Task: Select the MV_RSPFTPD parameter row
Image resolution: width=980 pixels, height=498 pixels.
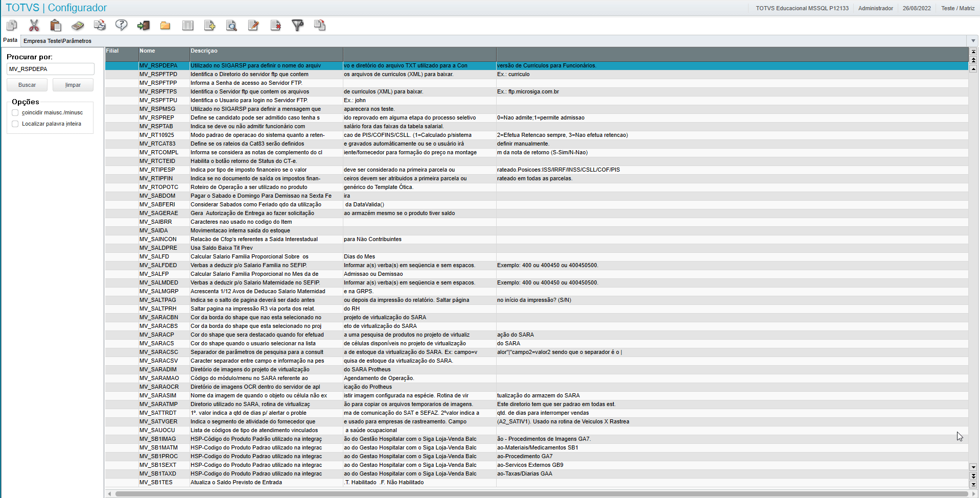Action: click(x=536, y=75)
